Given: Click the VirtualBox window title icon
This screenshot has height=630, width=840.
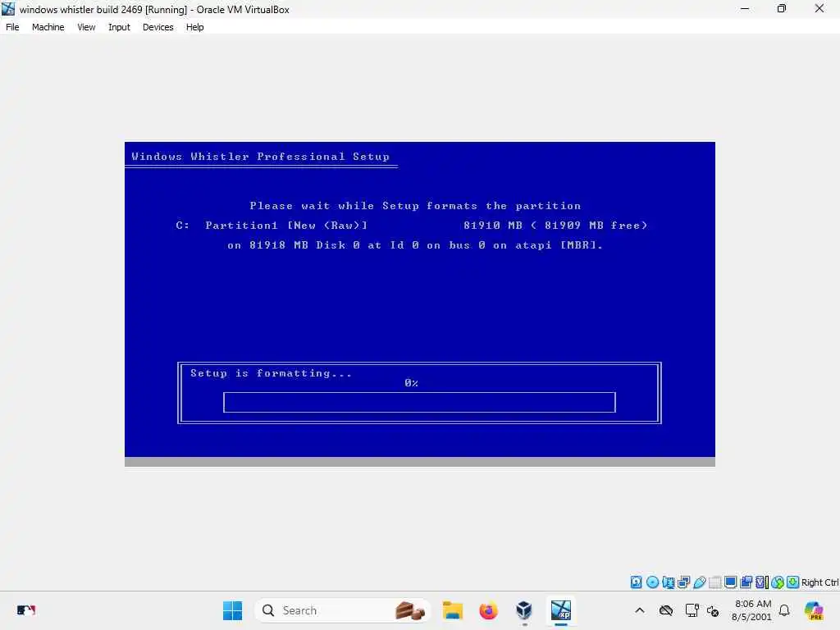Looking at the screenshot, I should (x=8, y=9).
